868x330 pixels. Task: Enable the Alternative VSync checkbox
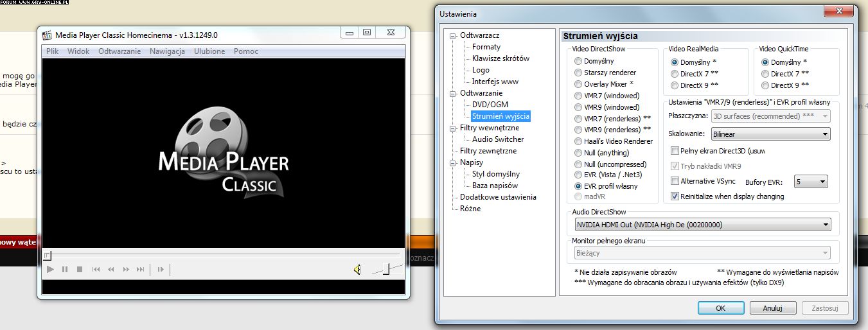[x=675, y=182]
